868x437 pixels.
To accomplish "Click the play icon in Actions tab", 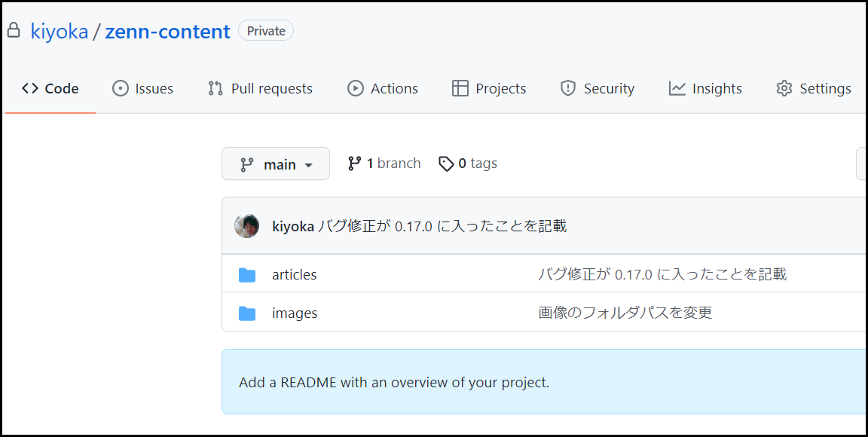I will 356,89.
